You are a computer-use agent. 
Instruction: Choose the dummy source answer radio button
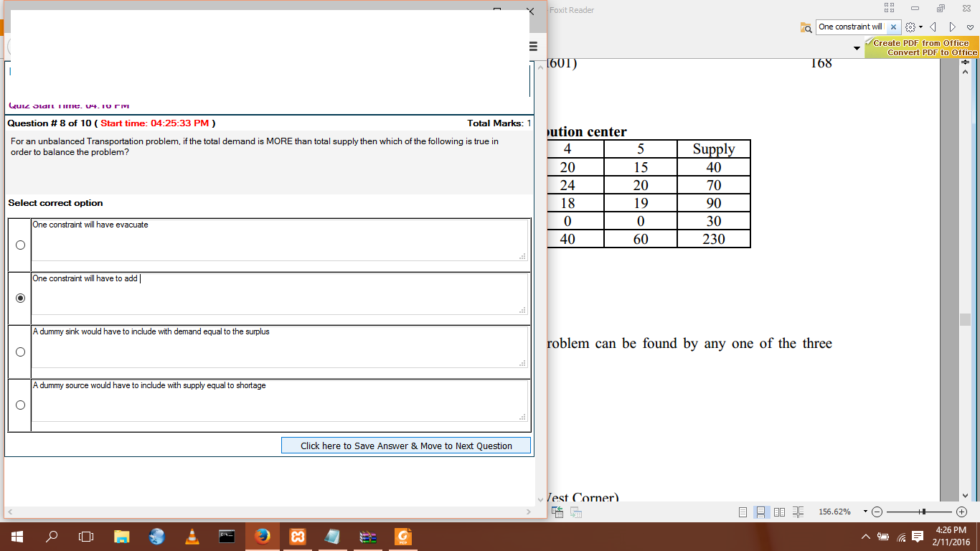[20, 405]
